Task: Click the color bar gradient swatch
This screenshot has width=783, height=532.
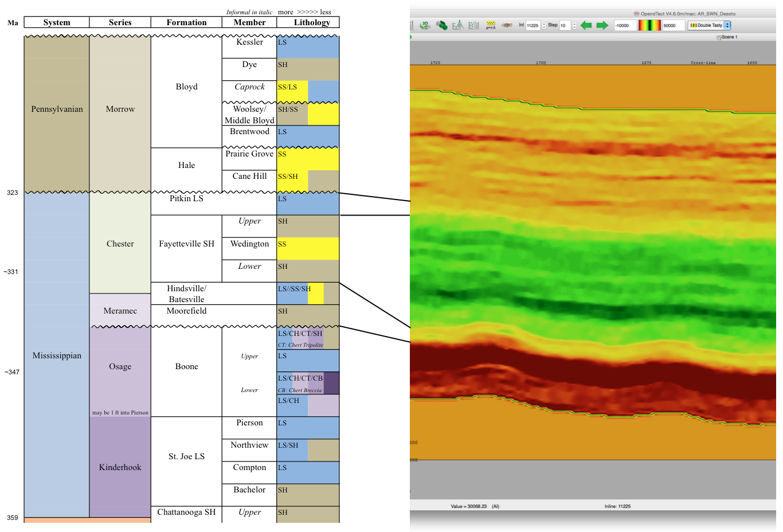Action: [649, 25]
